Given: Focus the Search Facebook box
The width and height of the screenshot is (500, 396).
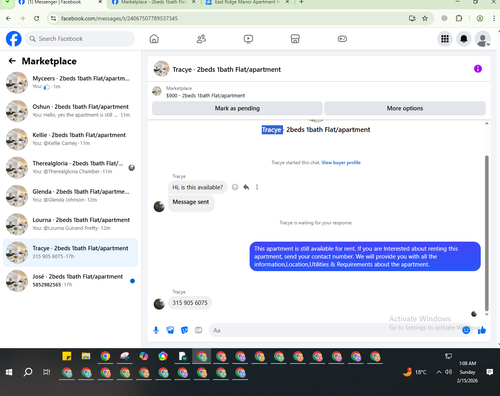Looking at the screenshot, I should click(x=80, y=39).
